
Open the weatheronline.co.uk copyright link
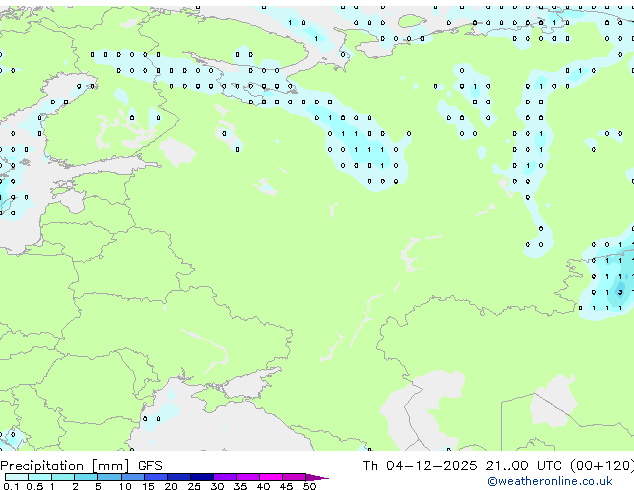[549, 481]
